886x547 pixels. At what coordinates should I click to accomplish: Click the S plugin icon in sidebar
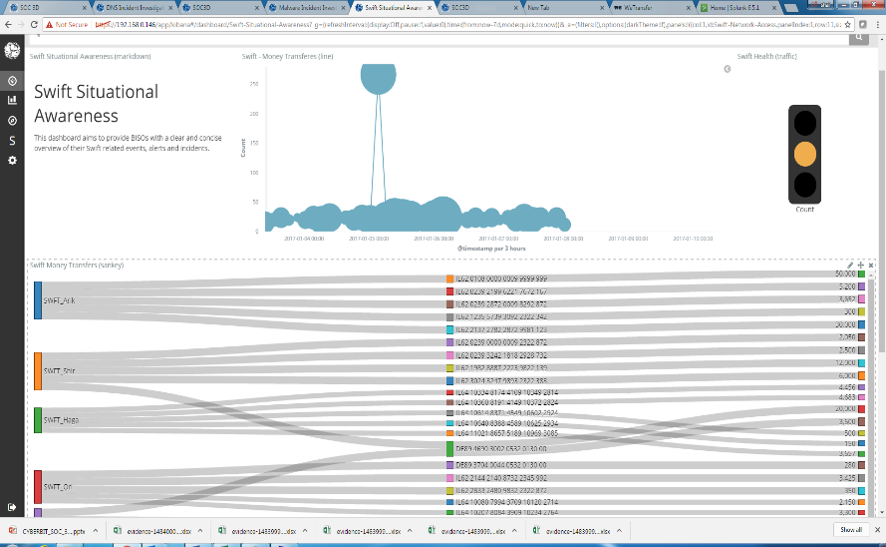(x=12, y=141)
